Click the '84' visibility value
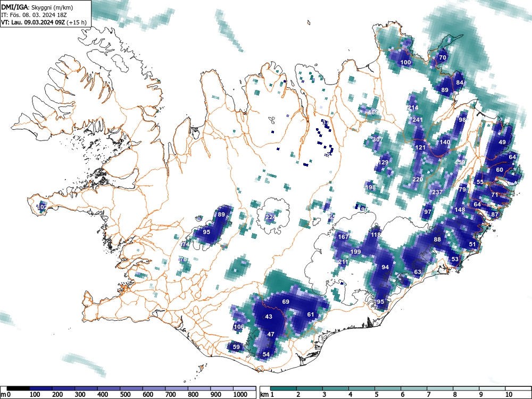532x399 pixels. pos(460,82)
